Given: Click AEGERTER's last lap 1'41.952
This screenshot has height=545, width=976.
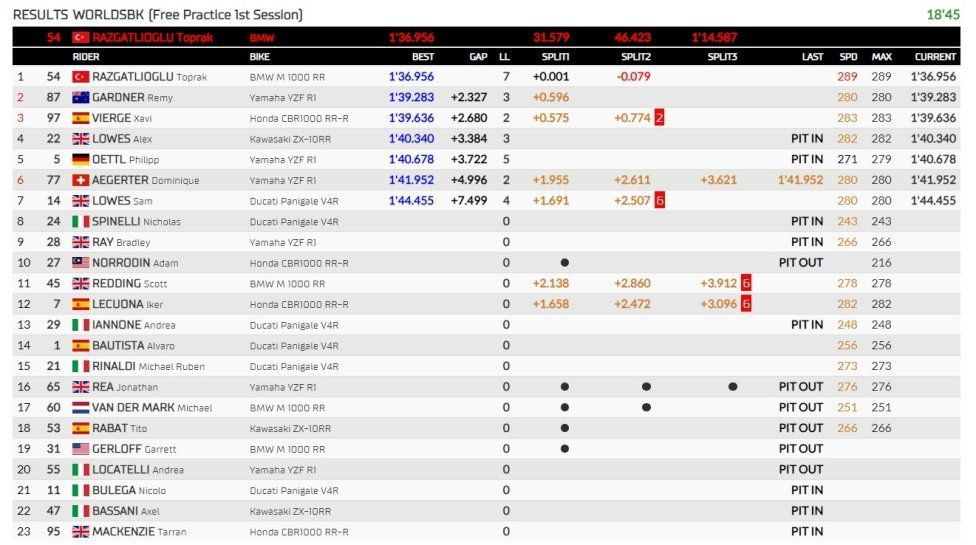Looking at the screenshot, I should (x=800, y=180).
